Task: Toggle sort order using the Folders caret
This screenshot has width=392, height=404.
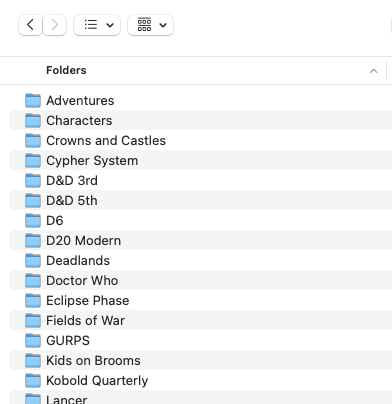Action: click(x=374, y=71)
